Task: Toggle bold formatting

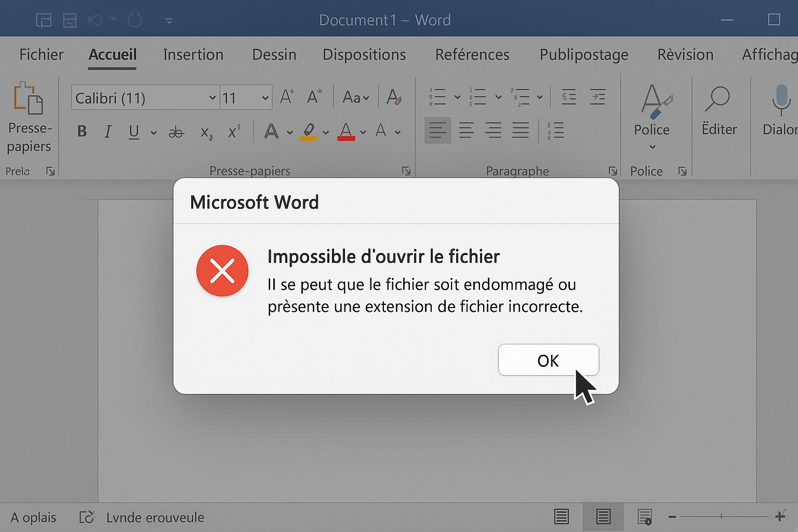Action: pos(82,131)
